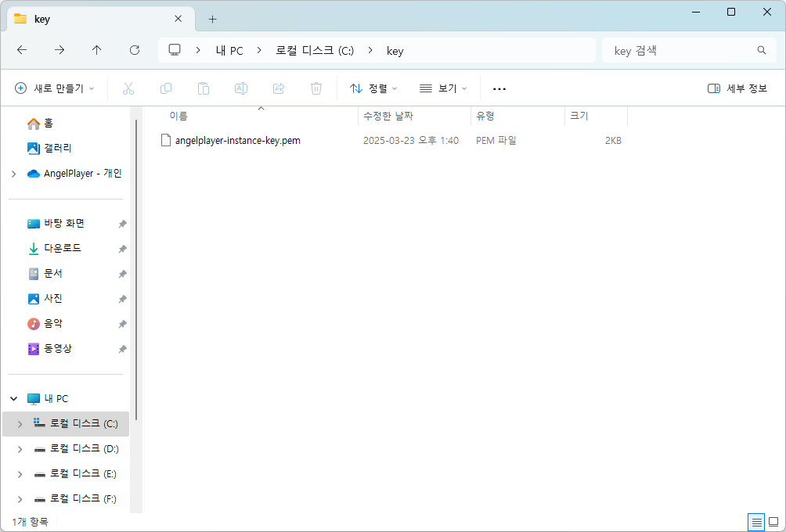Open 동영상 quick access folder
This screenshot has width=786, height=532.
[49, 349]
